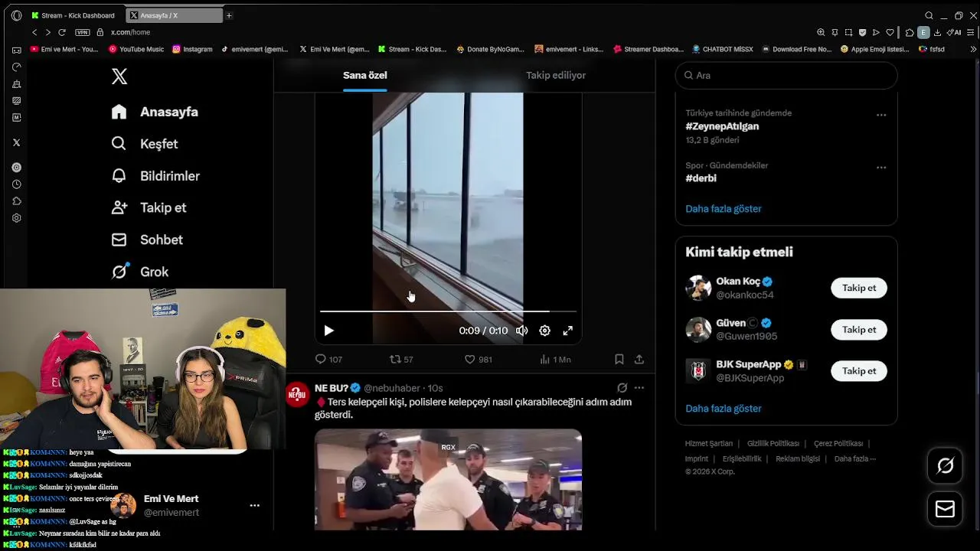This screenshot has width=980, height=551.
Task: Toggle the VPN badge
Action: point(83,32)
